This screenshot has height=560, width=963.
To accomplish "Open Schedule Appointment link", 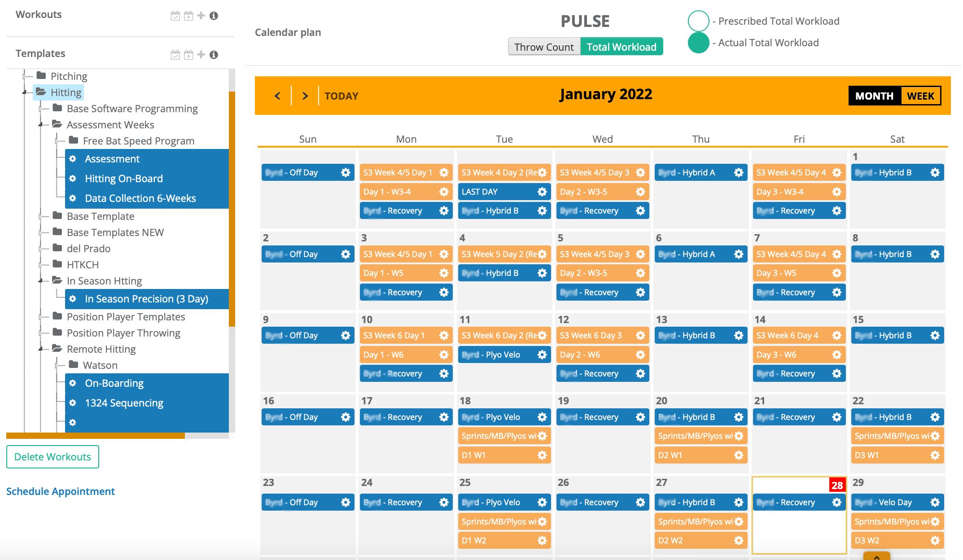I will (x=61, y=491).
